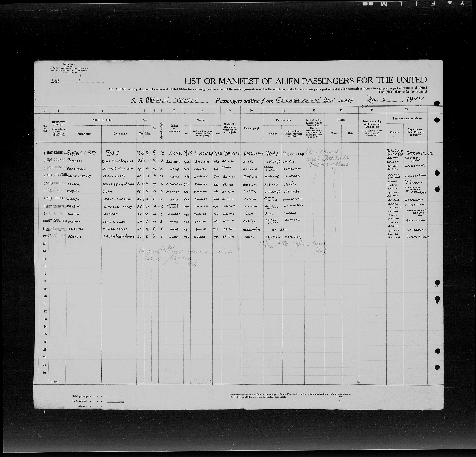Viewport: 476px width, 457px height.
Task: Click the occupation "RANCHER"
Action: [x=173, y=162]
